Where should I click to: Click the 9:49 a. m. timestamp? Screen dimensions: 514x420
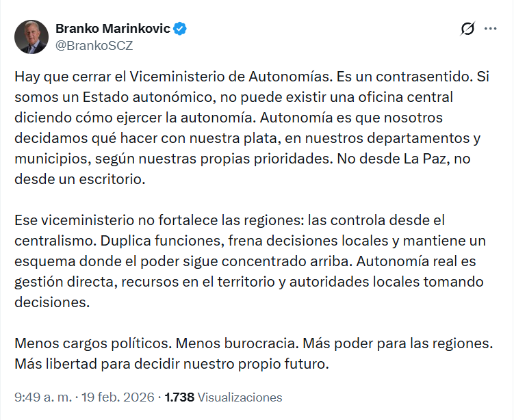pos(42,397)
